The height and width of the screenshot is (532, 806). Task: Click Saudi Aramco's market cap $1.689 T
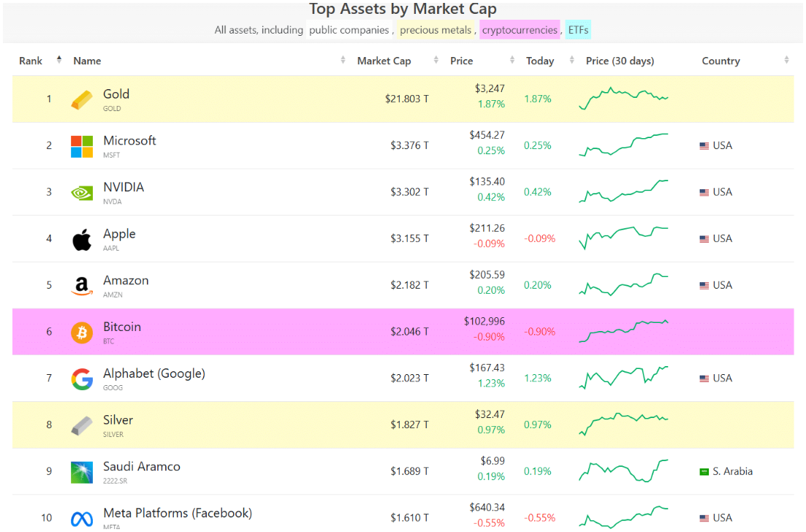point(409,472)
